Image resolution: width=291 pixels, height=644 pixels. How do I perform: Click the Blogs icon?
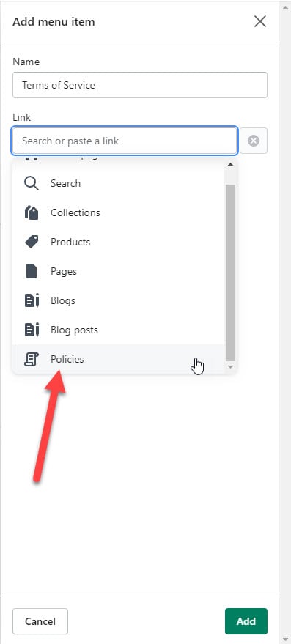pyautogui.click(x=32, y=300)
